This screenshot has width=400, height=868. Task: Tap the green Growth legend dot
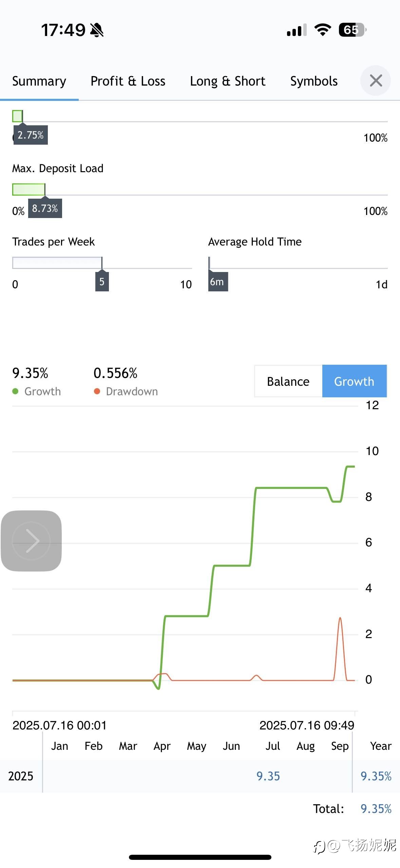[15, 392]
